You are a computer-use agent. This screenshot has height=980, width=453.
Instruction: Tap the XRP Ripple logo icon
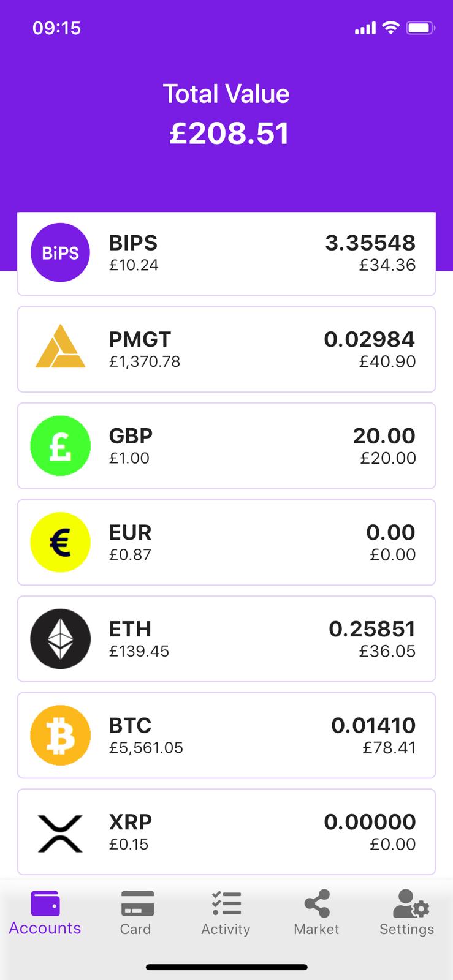[x=60, y=832]
